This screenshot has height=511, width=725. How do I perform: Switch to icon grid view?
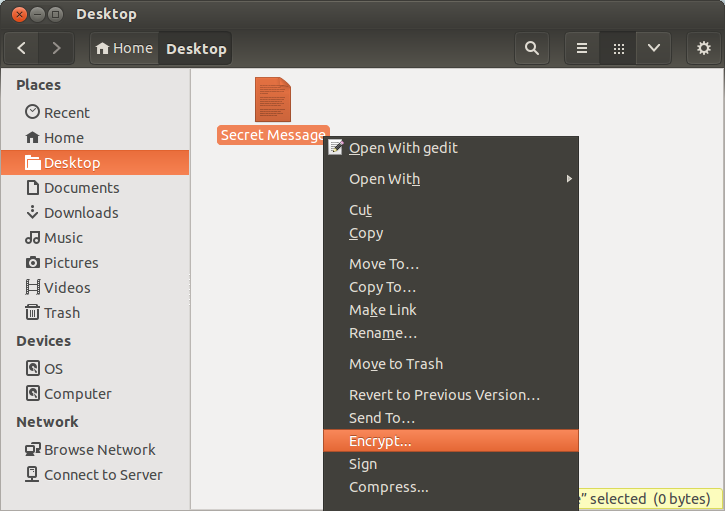click(618, 48)
